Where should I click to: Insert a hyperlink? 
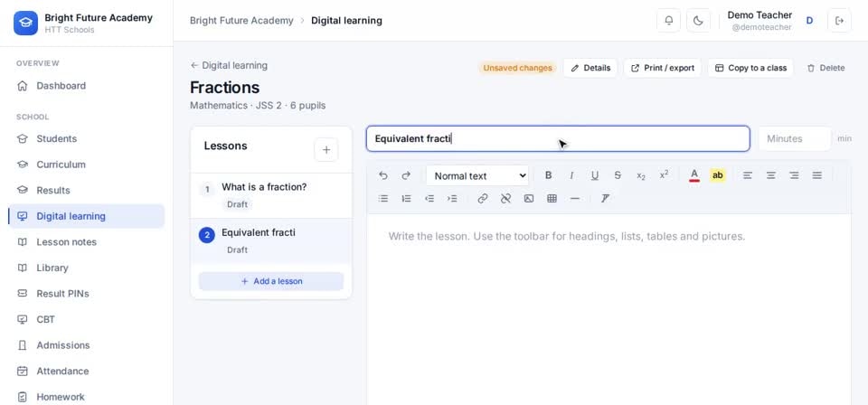click(x=483, y=199)
